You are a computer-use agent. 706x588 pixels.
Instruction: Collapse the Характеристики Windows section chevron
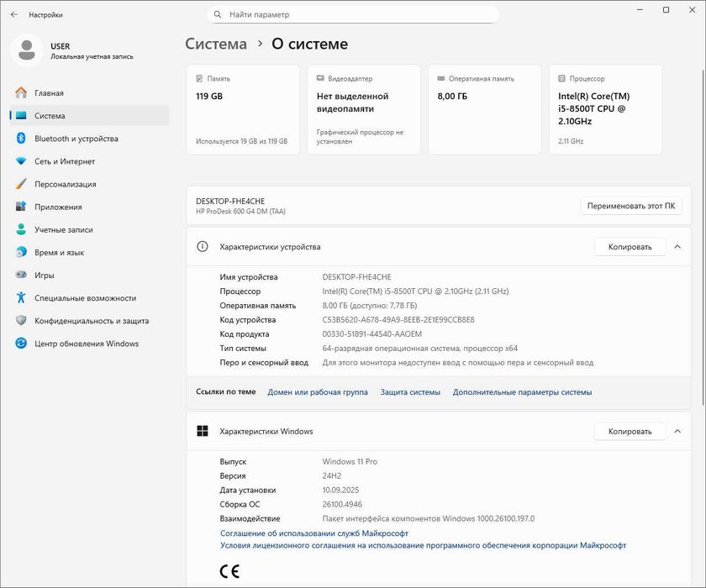click(x=677, y=431)
